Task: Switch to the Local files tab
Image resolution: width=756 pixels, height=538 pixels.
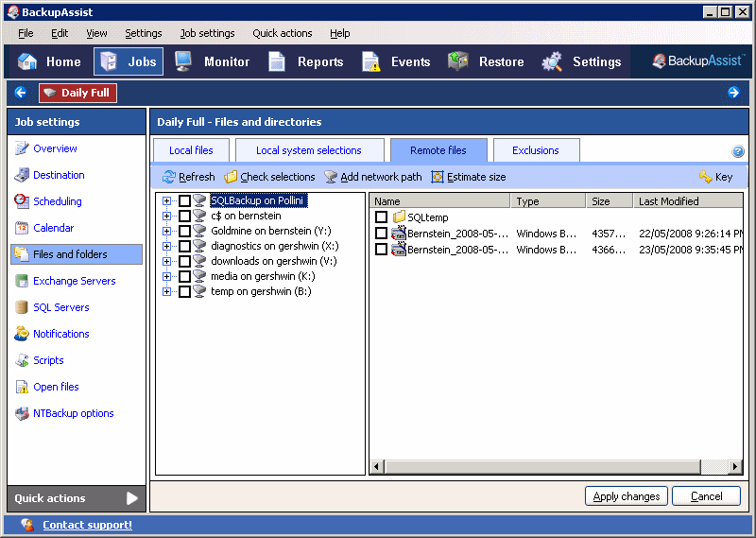Action: pyautogui.click(x=191, y=150)
